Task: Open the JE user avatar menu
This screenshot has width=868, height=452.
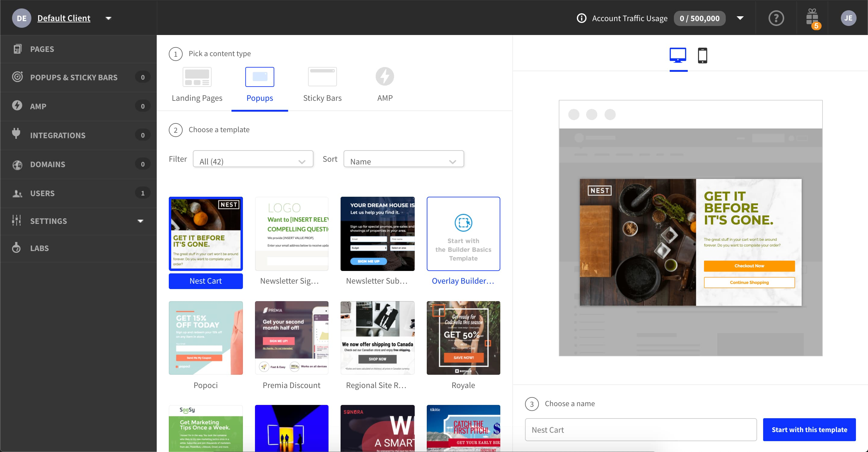Action: point(848,18)
